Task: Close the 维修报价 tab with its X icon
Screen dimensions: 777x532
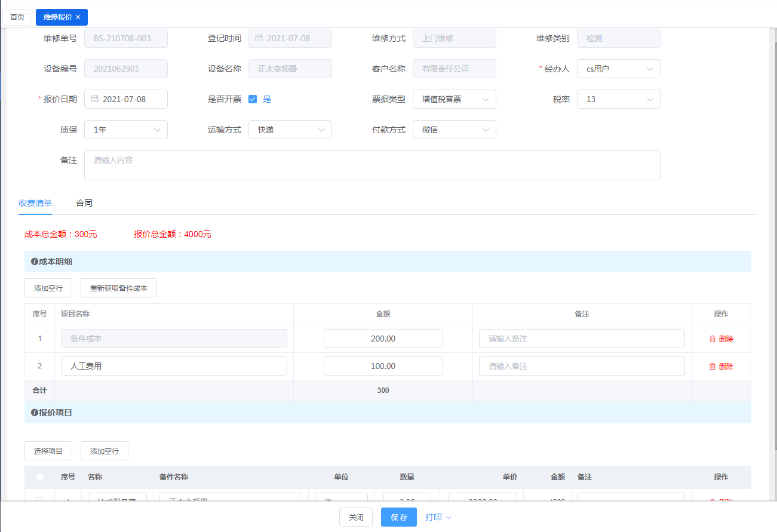Action: 78,17
